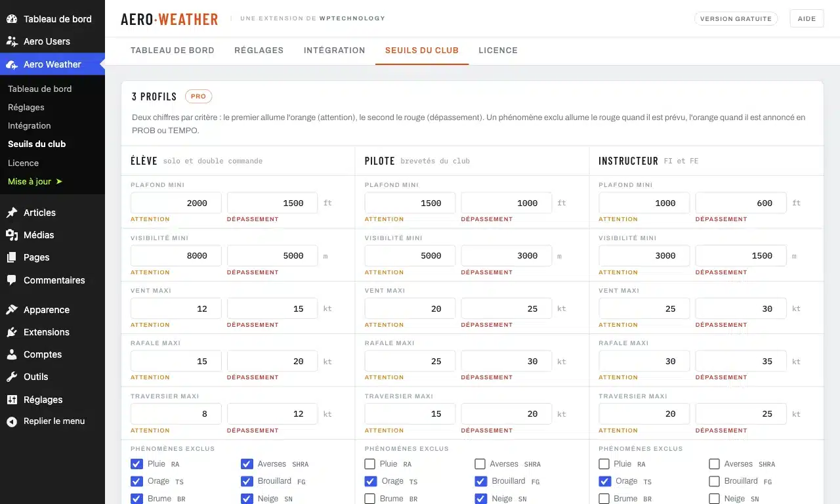Open the Licence tab
The height and width of the screenshot is (504, 840).
[498, 51]
